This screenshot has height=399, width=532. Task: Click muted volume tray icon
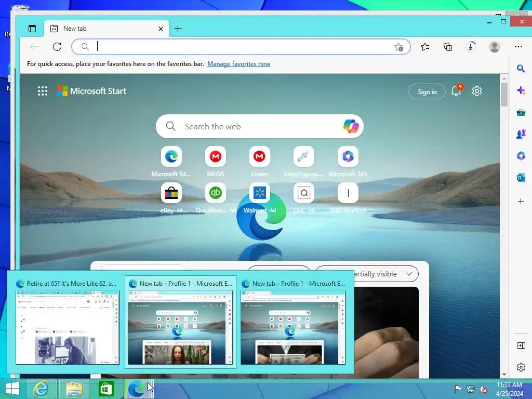point(483,389)
